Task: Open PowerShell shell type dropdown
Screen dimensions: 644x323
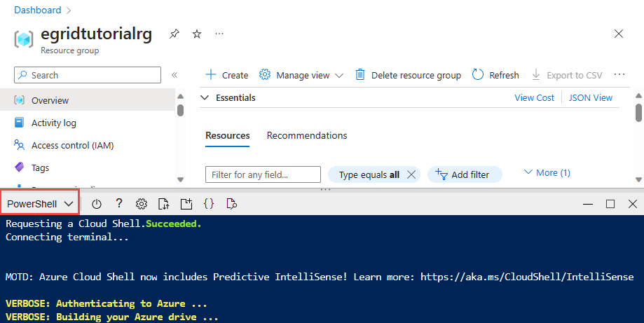Action: point(40,204)
